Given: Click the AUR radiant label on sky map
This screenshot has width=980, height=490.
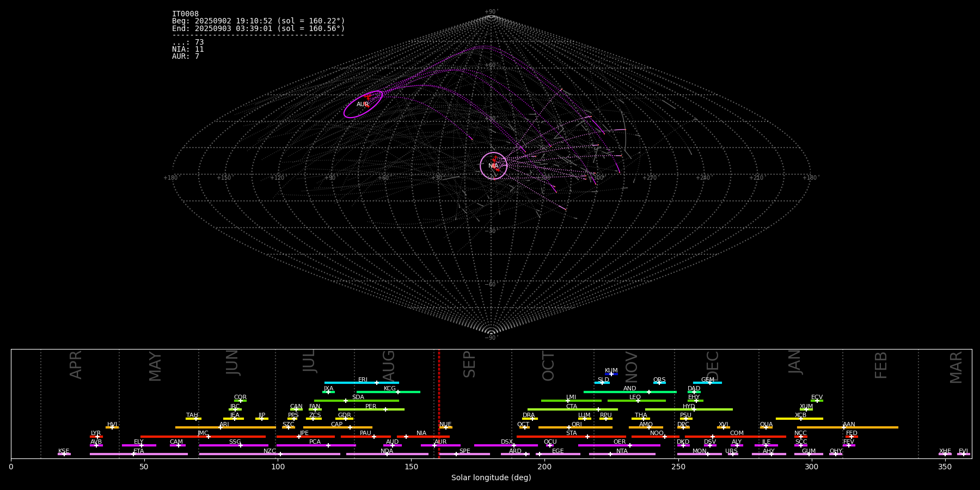Looking at the screenshot, I should point(363,105).
